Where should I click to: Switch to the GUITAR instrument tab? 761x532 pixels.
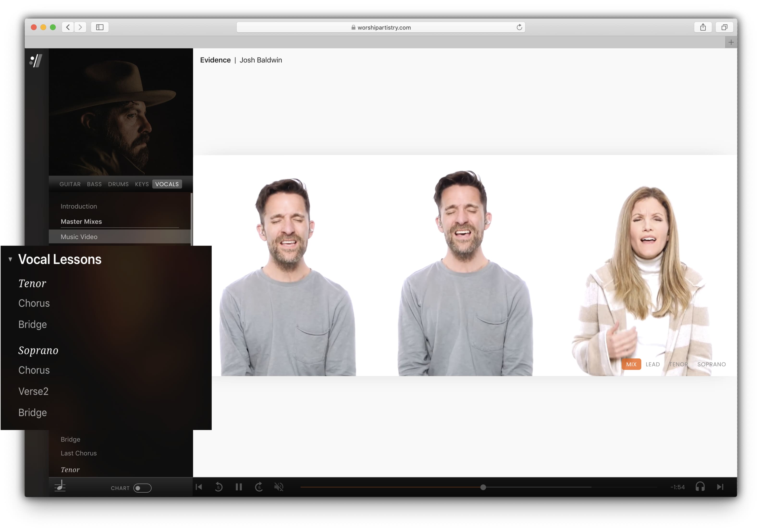(70, 184)
